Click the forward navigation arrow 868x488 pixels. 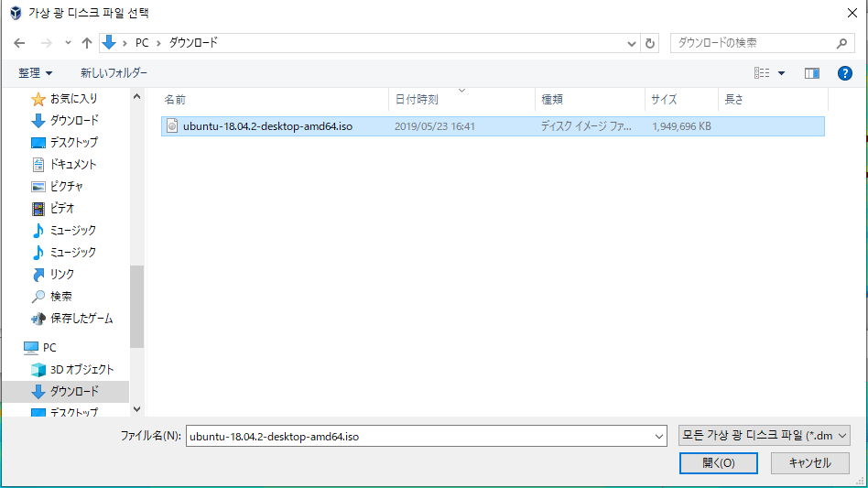click(47, 43)
